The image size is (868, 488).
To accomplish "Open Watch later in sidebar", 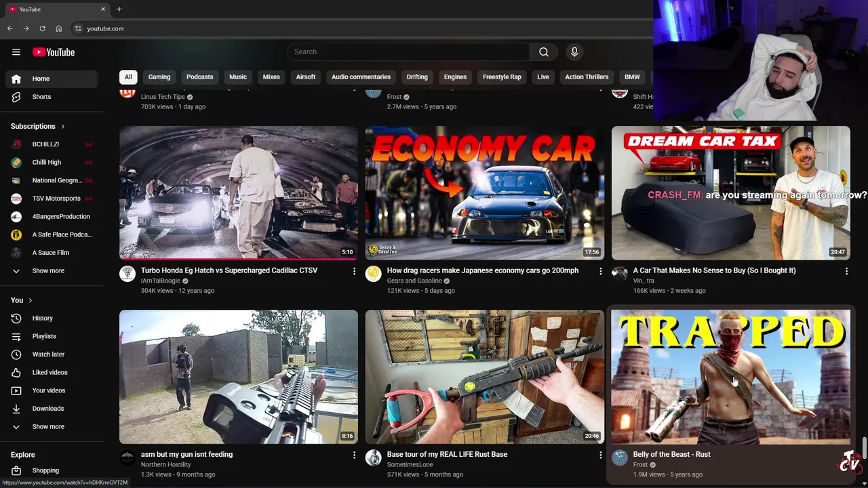I will (52, 354).
